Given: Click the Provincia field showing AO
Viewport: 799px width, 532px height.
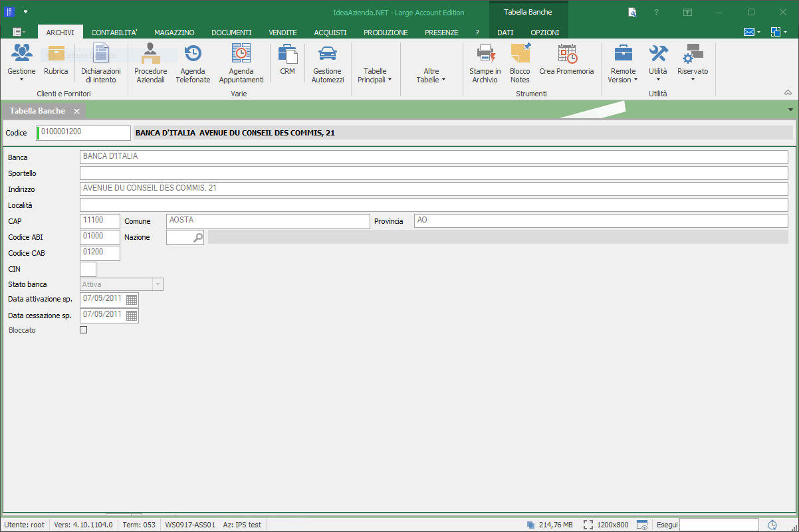Looking at the screenshot, I should [x=601, y=221].
